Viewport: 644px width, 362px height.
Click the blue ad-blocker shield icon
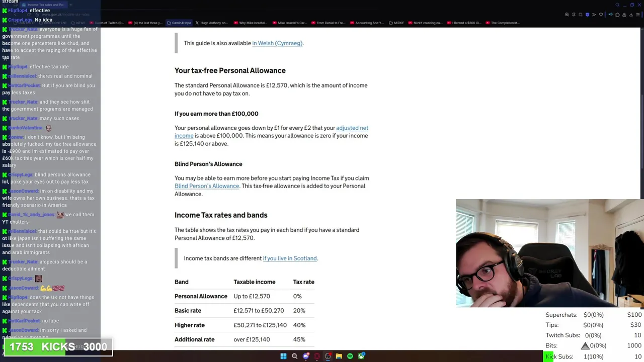(x=587, y=15)
